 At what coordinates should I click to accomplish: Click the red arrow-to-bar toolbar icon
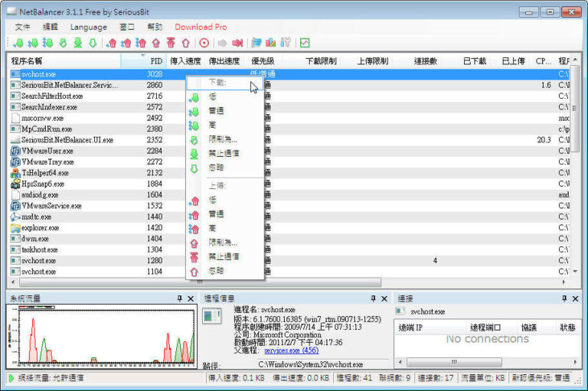coord(237,43)
